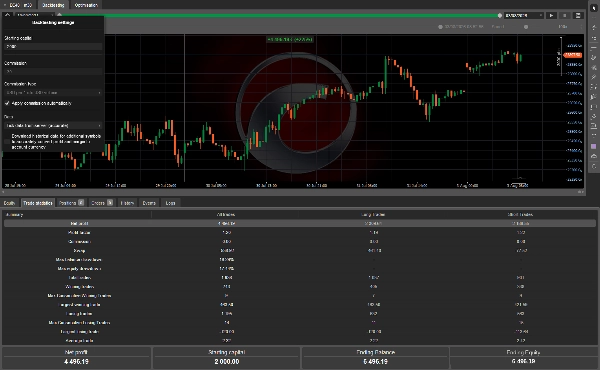Click the Short trades column header
The height and width of the screenshot is (370, 600).
521,215
